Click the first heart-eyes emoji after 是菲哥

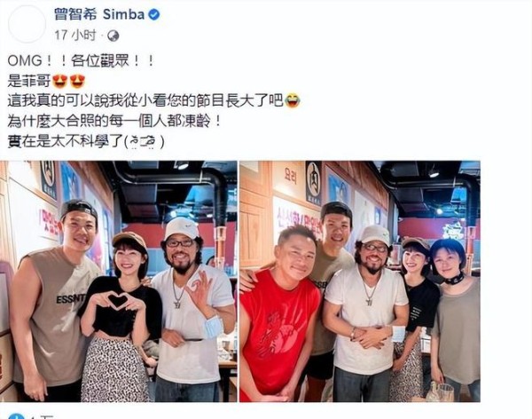click(60, 81)
